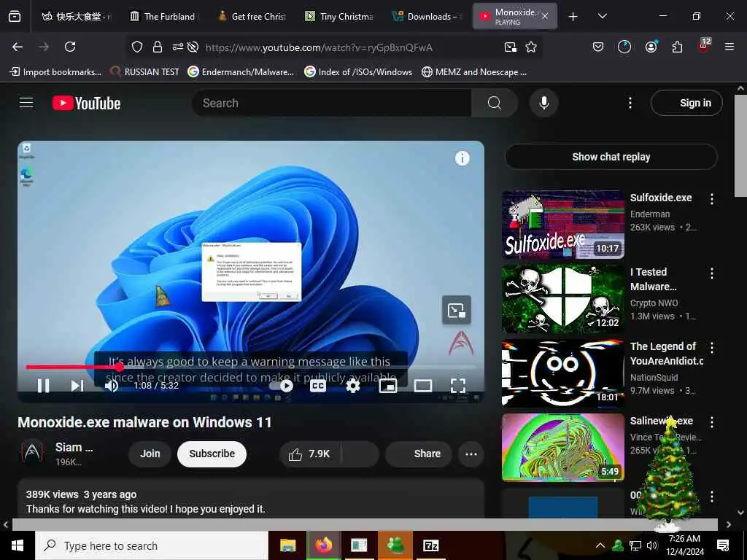747x560 pixels.
Task: Open Firefox application menu
Action: point(729,47)
